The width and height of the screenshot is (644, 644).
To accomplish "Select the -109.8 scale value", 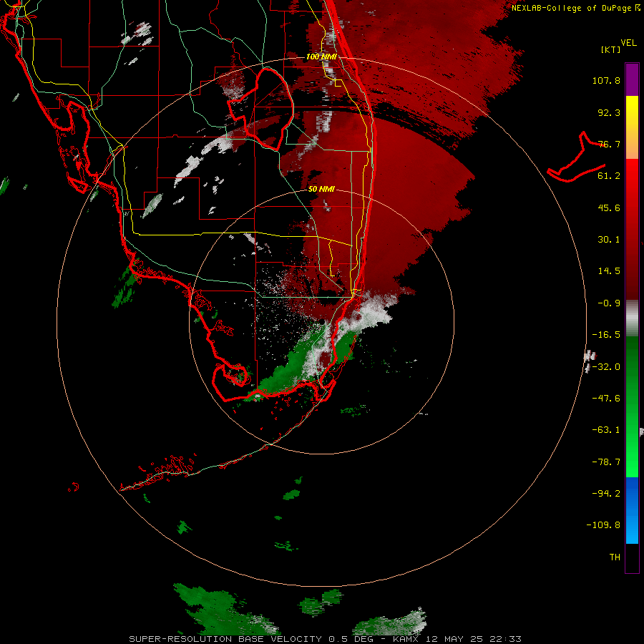I will pyautogui.click(x=603, y=525).
